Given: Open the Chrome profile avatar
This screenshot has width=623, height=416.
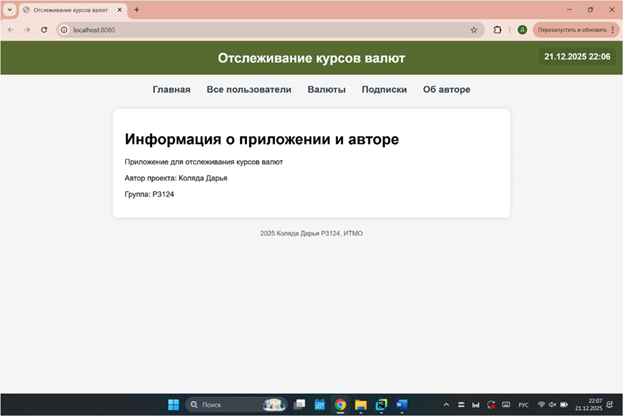Looking at the screenshot, I should 522,30.
